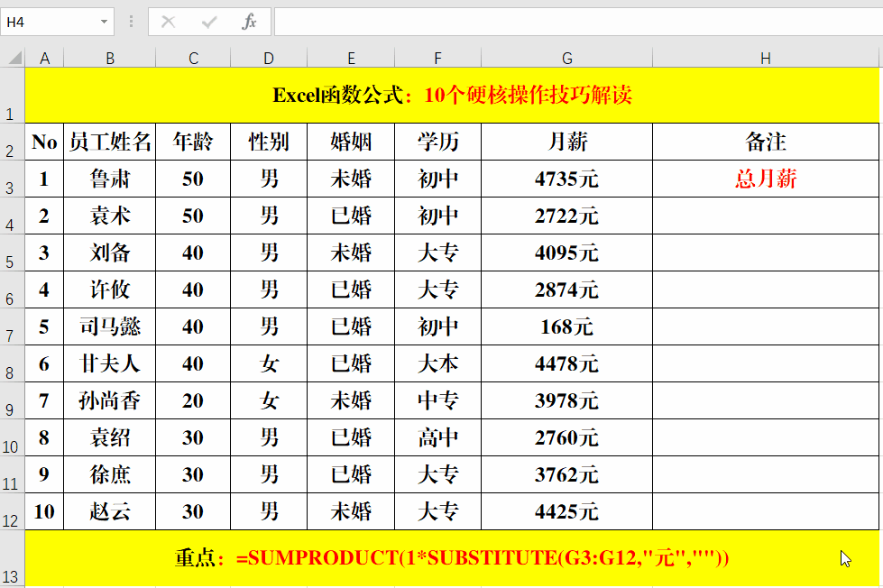Select column header H for the 备注 column
Screen dimensions: 883x588
pyautogui.click(x=765, y=57)
